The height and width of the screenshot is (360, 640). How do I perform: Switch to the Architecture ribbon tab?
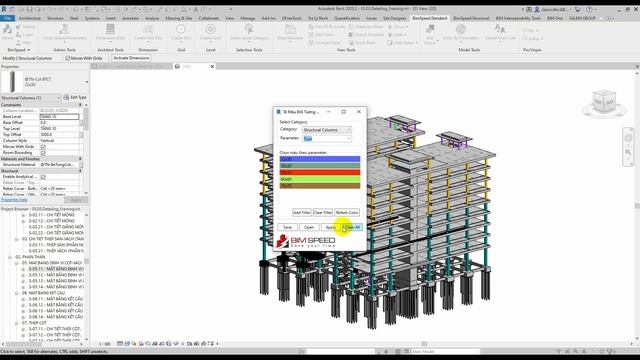(x=30, y=18)
